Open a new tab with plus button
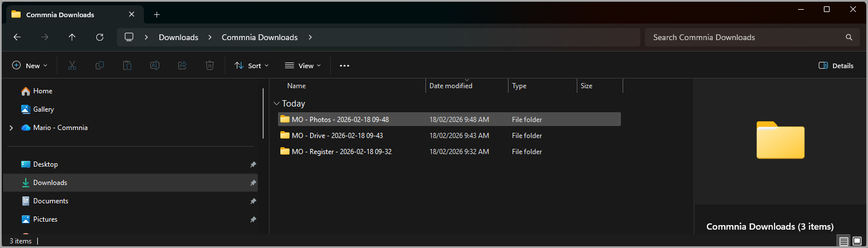Image resolution: width=868 pixels, height=248 pixels. pyautogui.click(x=157, y=14)
